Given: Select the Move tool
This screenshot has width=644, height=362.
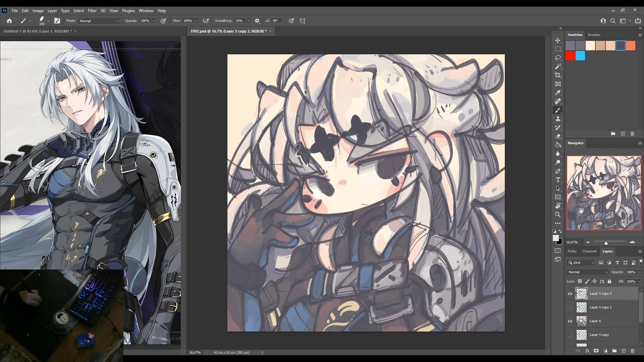Looking at the screenshot, I should point(558,40).
